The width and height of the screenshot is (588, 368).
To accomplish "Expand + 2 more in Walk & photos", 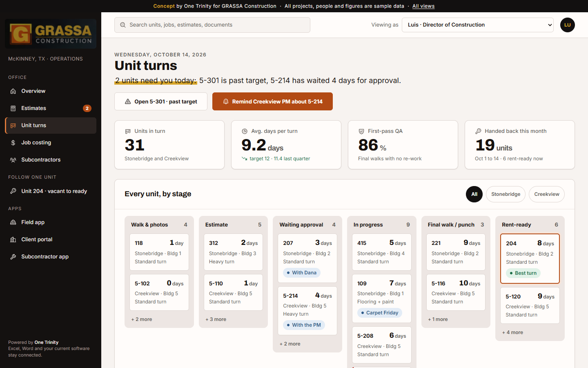I will pyautogui.click(x=142, y=319).
